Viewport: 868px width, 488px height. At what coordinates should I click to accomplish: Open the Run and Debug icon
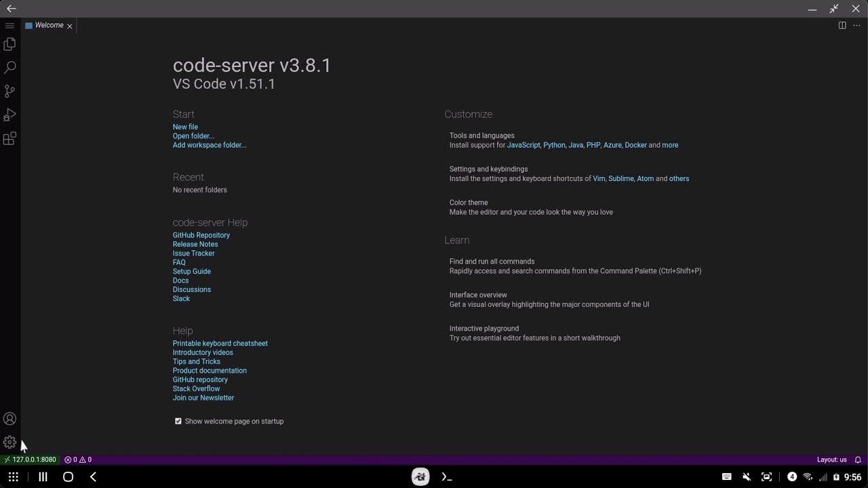click(x=9, y=115)
